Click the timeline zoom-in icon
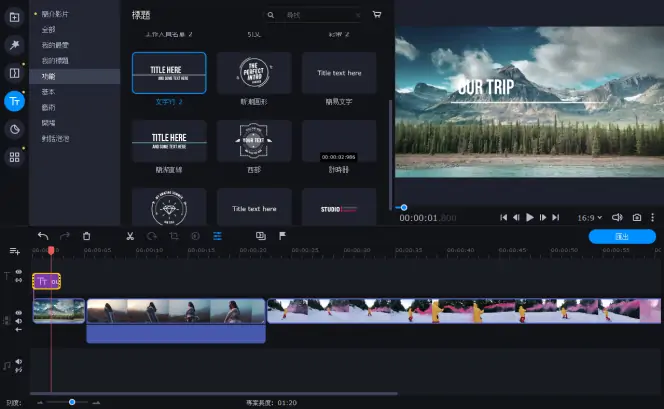This screenshot has height=409, width=664. [97, 403]
